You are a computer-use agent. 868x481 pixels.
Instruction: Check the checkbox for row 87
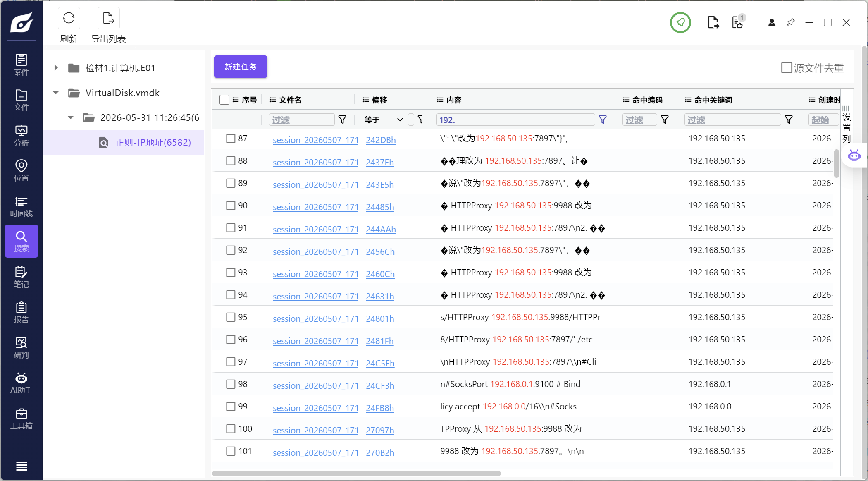(231, 139)
